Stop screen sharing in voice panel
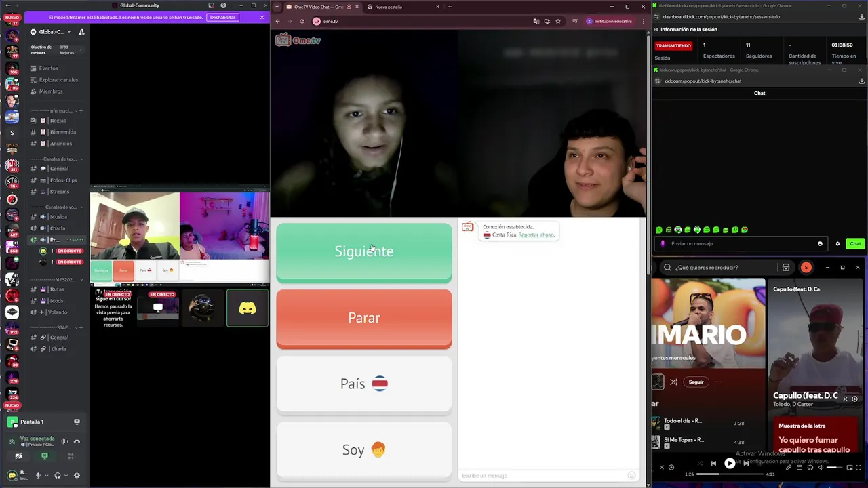The image size is (868, 488). (45, 456)
